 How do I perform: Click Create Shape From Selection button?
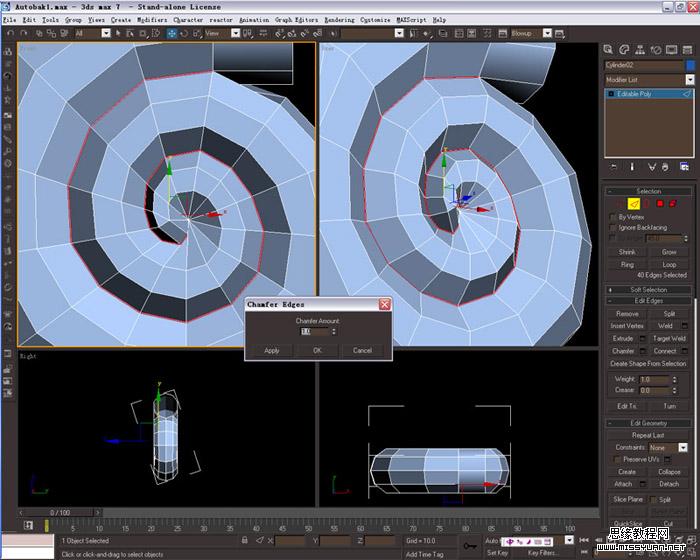pos(648,364)
